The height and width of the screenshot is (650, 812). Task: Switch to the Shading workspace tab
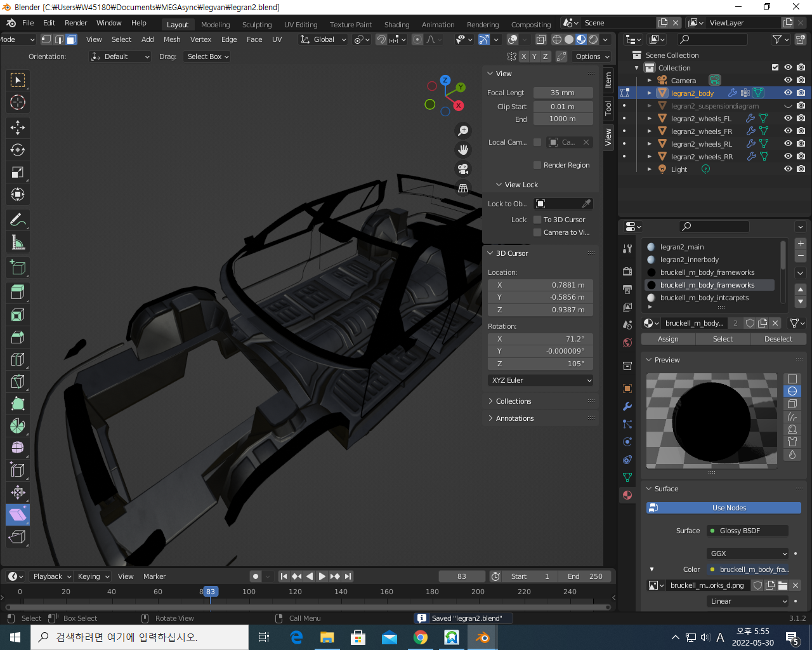coord(396,25)
